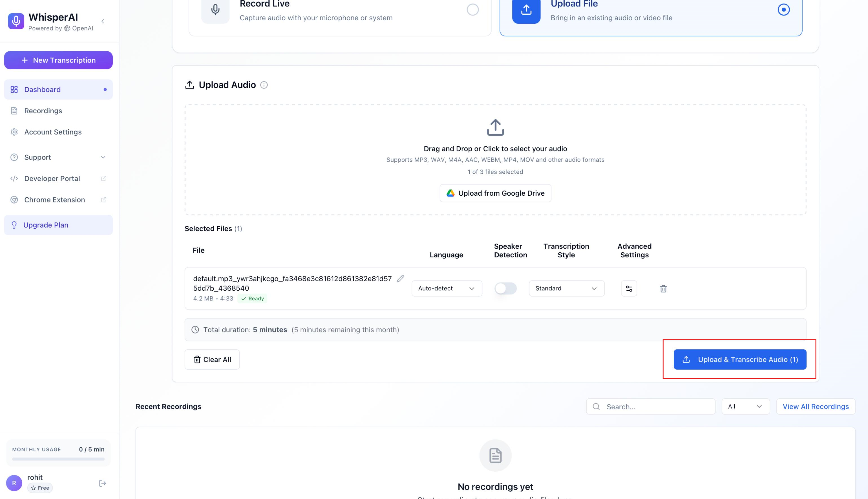Screen dimensions: 868x499
Task: Click the Clear All button
Action: click(212, 359)
